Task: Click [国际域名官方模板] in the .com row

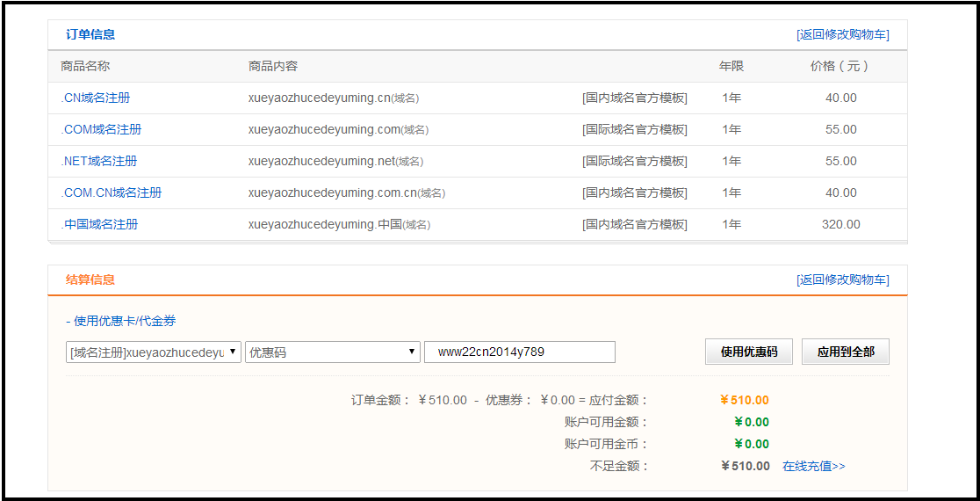Action: (x=634, y=129)
